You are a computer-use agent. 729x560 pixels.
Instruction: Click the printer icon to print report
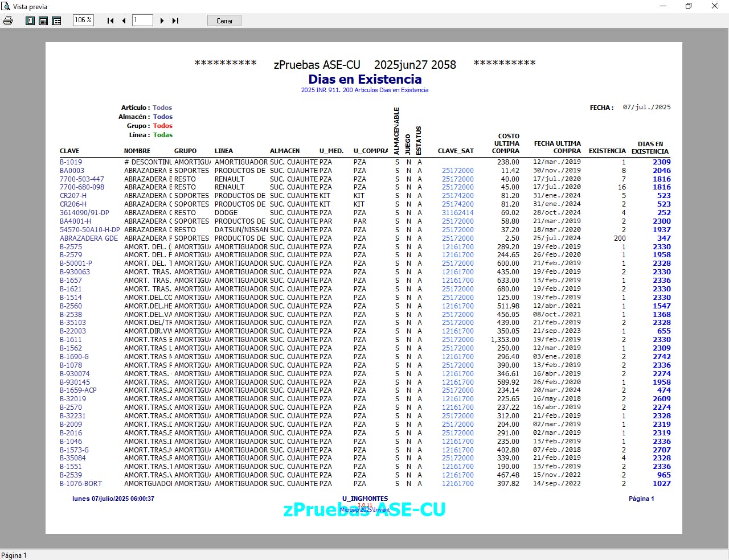pyautogui.click(x=8, y=20)
